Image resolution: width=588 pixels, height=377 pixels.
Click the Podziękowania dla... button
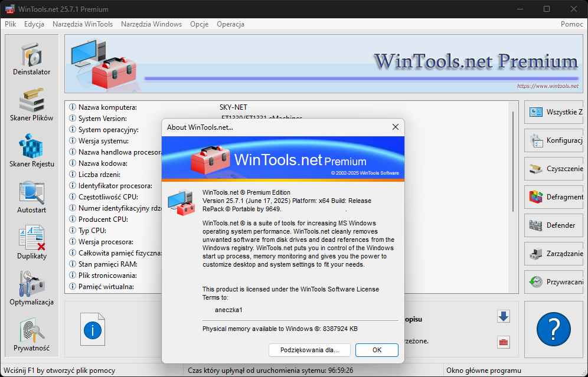pyautogui.click(x=309, y=350)
